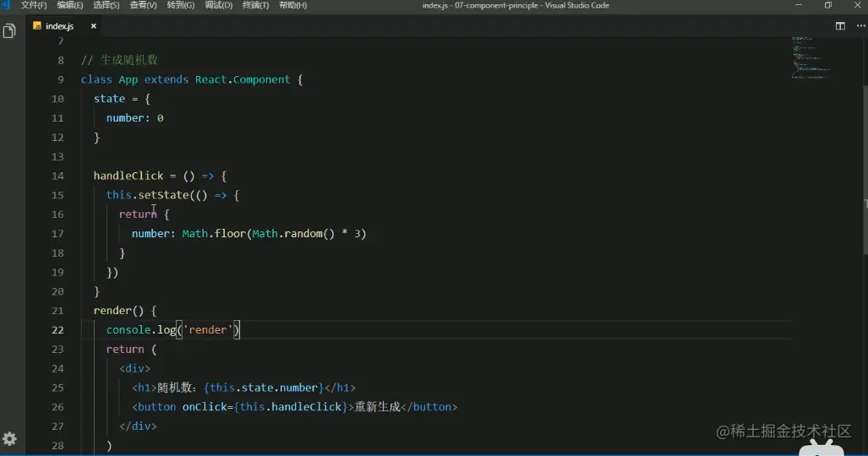Viewport: 868px width, 456px height.
Task: Click the Split Editor icon
Action: point(840,26)
